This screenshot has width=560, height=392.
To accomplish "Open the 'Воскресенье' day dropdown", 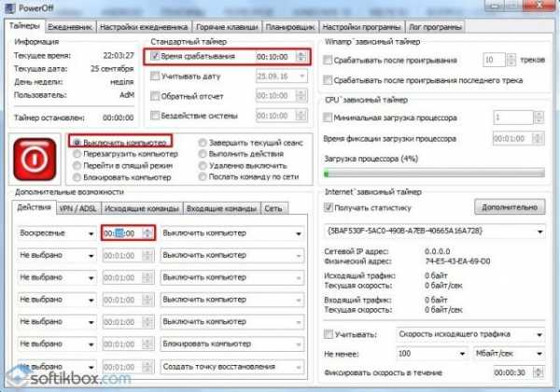I will tap(91, 232).
